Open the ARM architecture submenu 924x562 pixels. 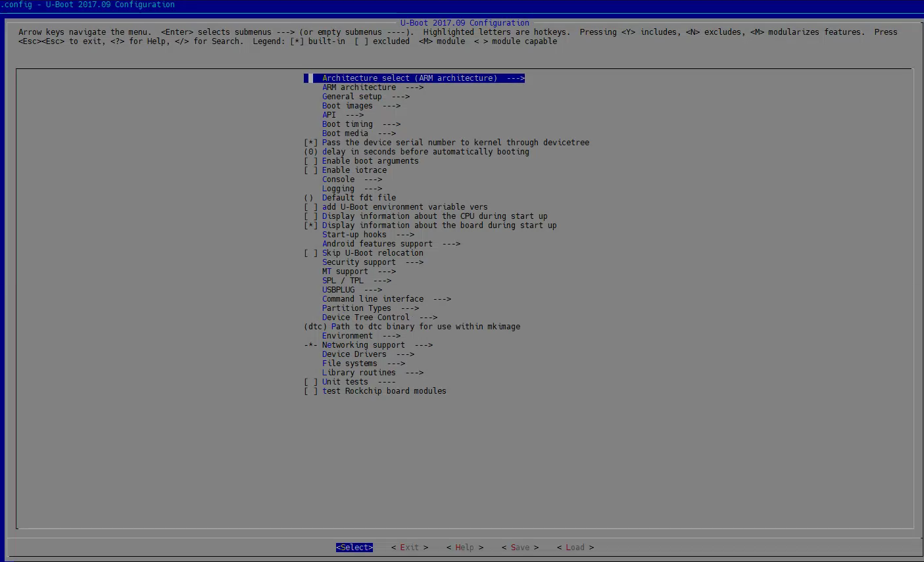[x=373, y=87]
